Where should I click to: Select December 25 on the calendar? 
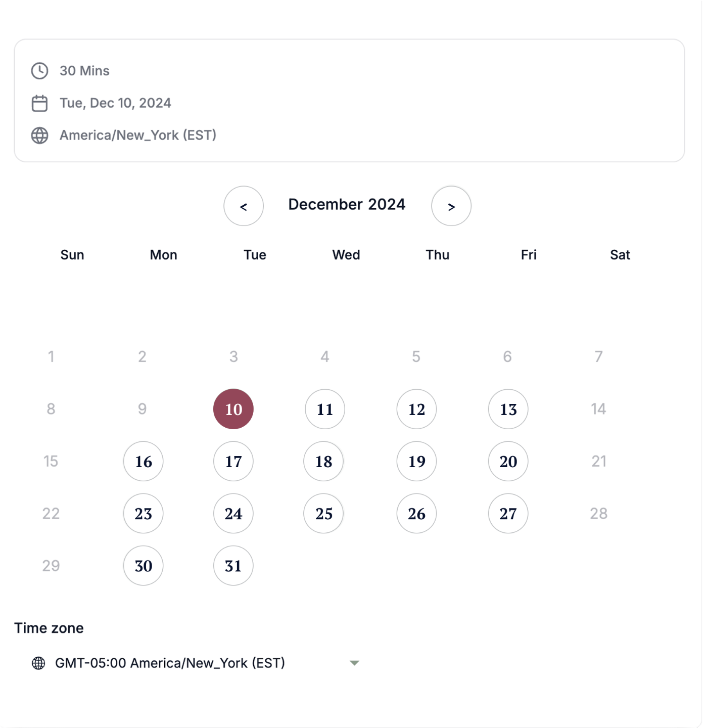pyautogui.click(x=323, y=513)
